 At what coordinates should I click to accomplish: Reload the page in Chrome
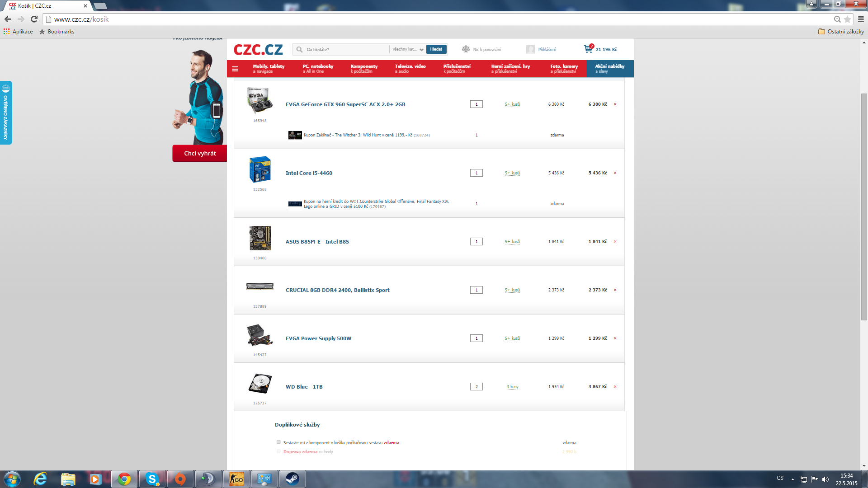pos(34,19)
